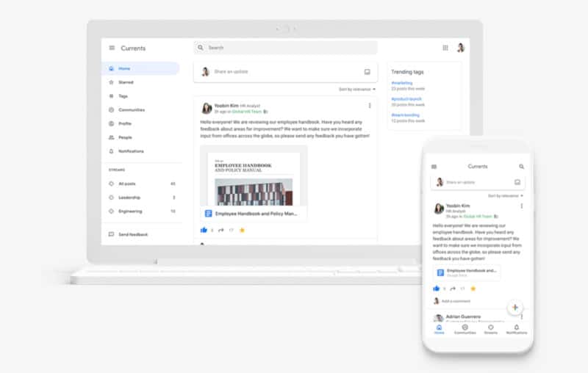Click the Trending tags heading

407,72
